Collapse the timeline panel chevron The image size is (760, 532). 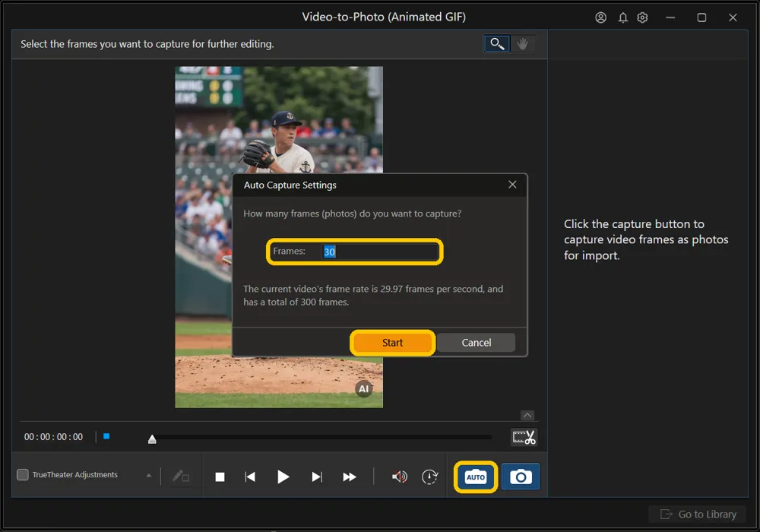[527, 415]
